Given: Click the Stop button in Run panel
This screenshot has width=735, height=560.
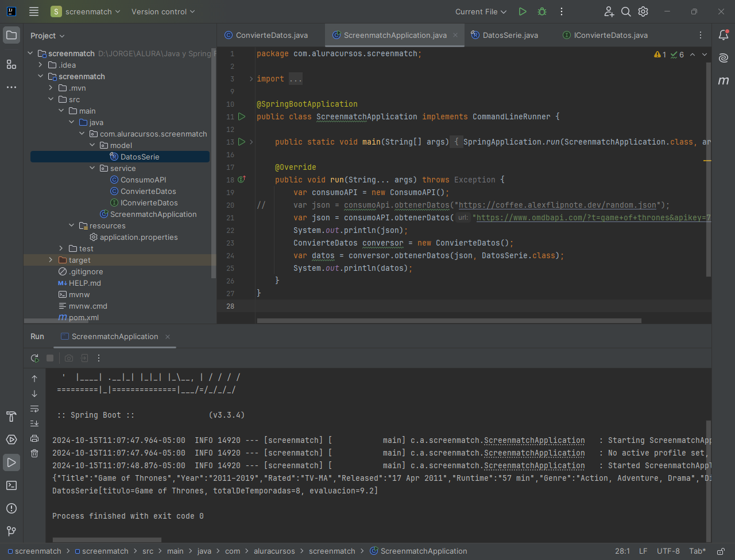Looking at the screenshot, I should point(50,358).
